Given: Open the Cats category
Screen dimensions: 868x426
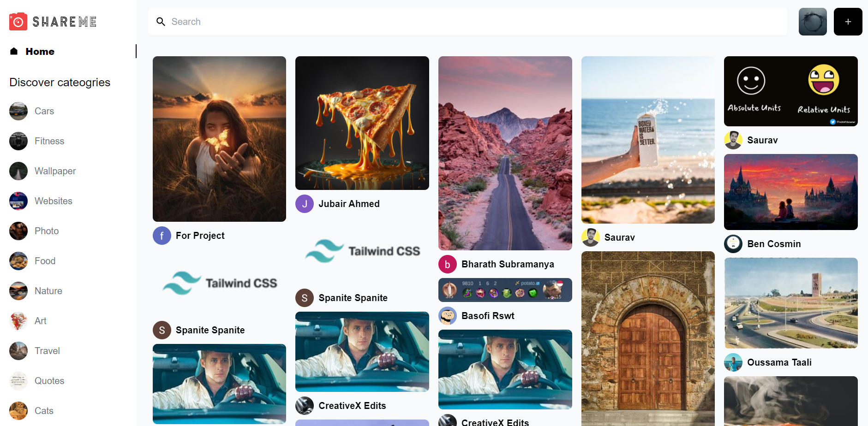Looking at the screenshot, I should click(x=44, y=411).
